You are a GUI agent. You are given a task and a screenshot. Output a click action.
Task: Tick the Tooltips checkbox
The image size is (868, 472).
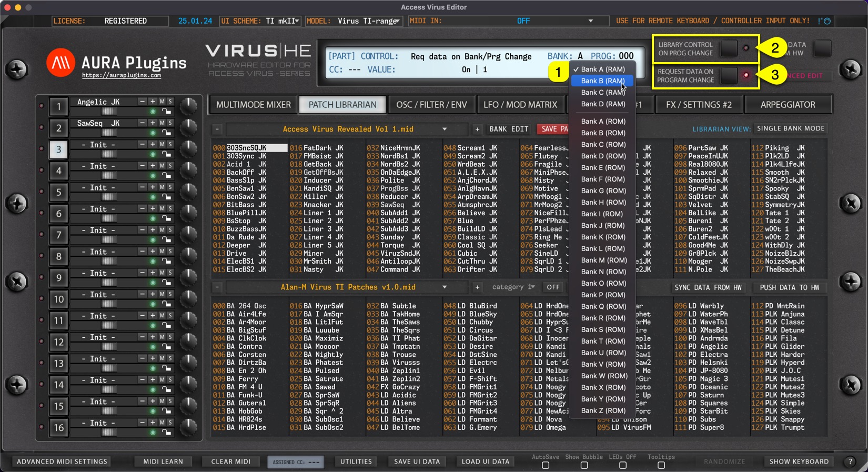click(x=661, y=465)
